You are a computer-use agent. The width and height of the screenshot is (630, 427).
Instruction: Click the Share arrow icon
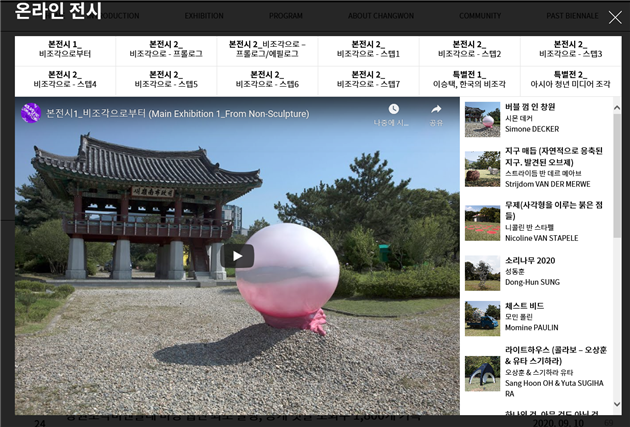436,109
